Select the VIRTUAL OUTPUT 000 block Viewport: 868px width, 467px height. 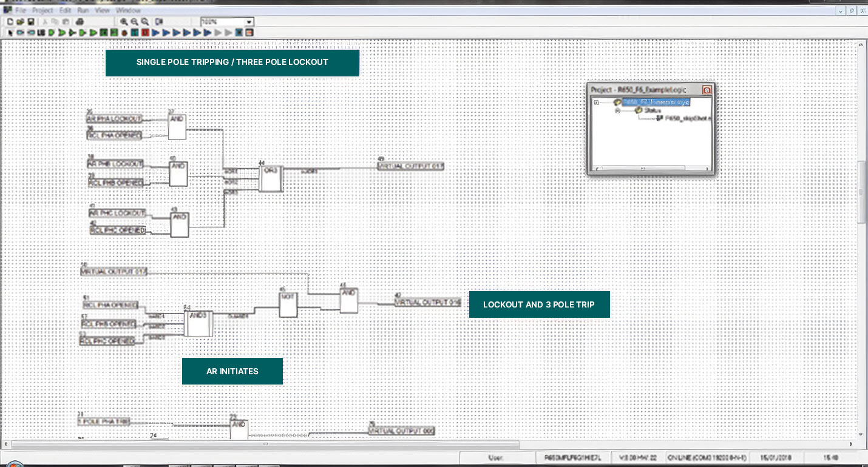point(402,431)
